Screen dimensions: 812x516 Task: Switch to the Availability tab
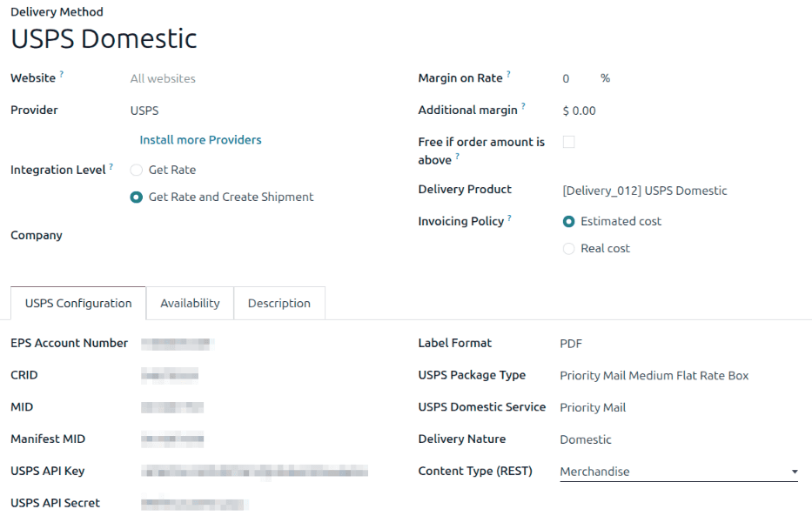[x=190, y=304]
